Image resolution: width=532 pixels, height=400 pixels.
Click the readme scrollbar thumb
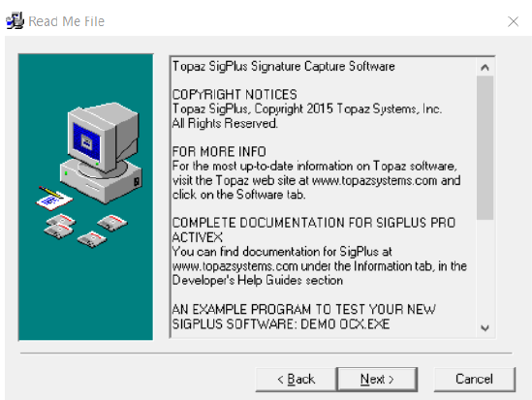pyautogui.click(x=485, y=148)
